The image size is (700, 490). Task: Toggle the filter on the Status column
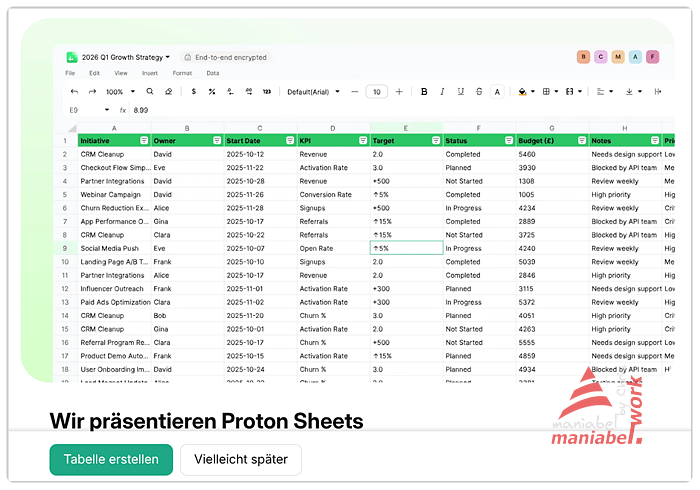[x=509, y=141]
